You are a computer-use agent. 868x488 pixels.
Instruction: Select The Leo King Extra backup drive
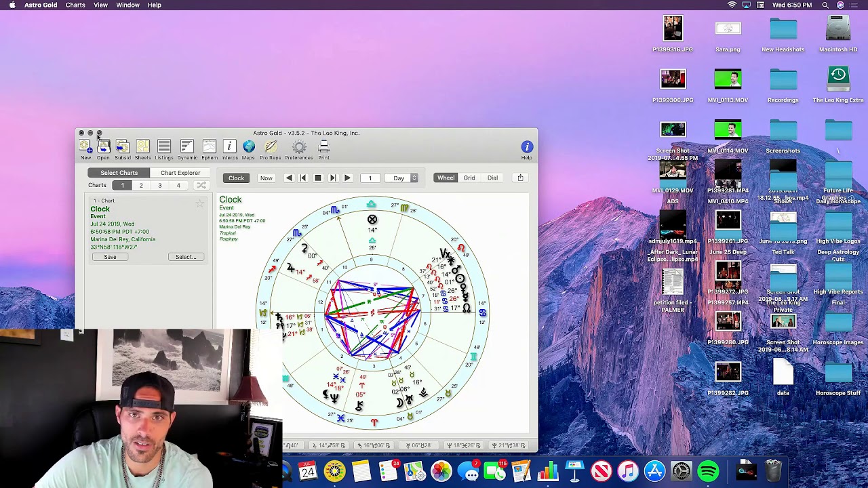(x=838, y=85)
